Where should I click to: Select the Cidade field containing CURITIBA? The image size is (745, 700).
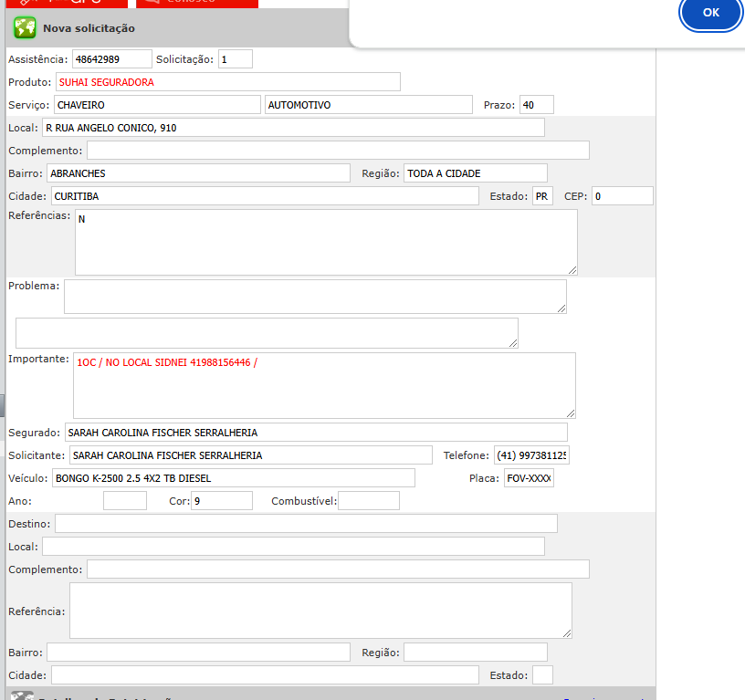(265, 196)
